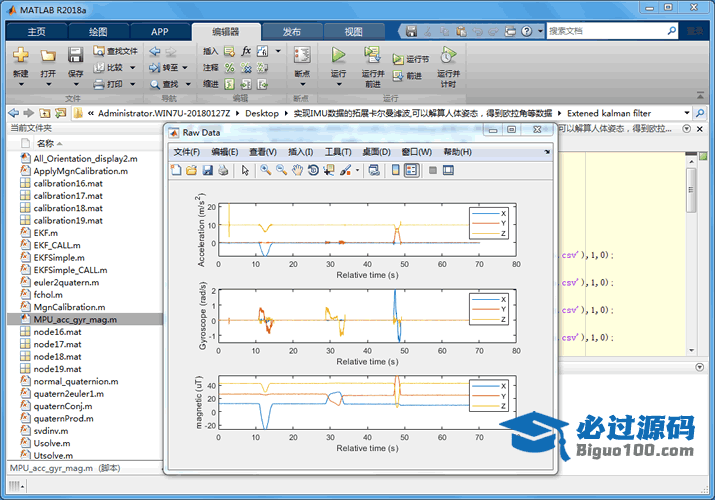The height and width of the screenshot is (500, 715).
Task: Toggle the Edit Plot arrow tool
Action: tap(245, 170)
